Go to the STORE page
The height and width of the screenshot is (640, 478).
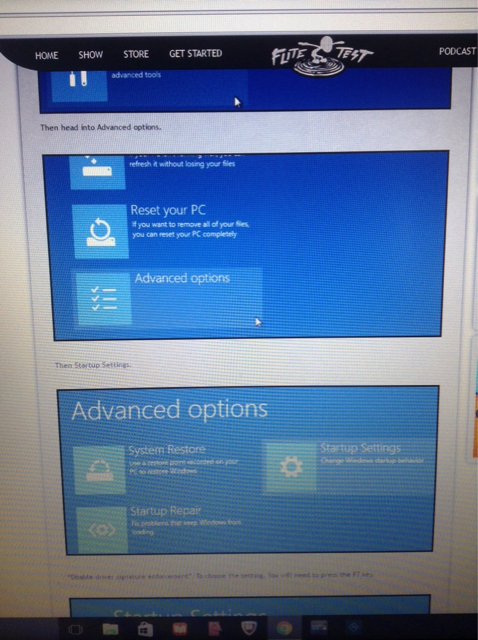point(136,54)
